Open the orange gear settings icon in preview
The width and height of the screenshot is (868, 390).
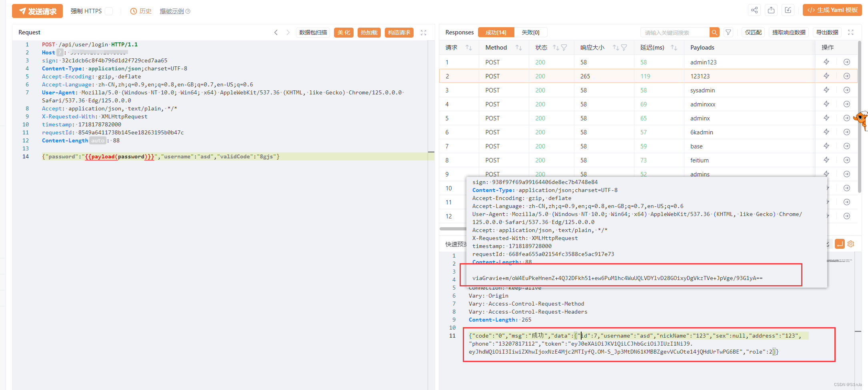point(851,244)
